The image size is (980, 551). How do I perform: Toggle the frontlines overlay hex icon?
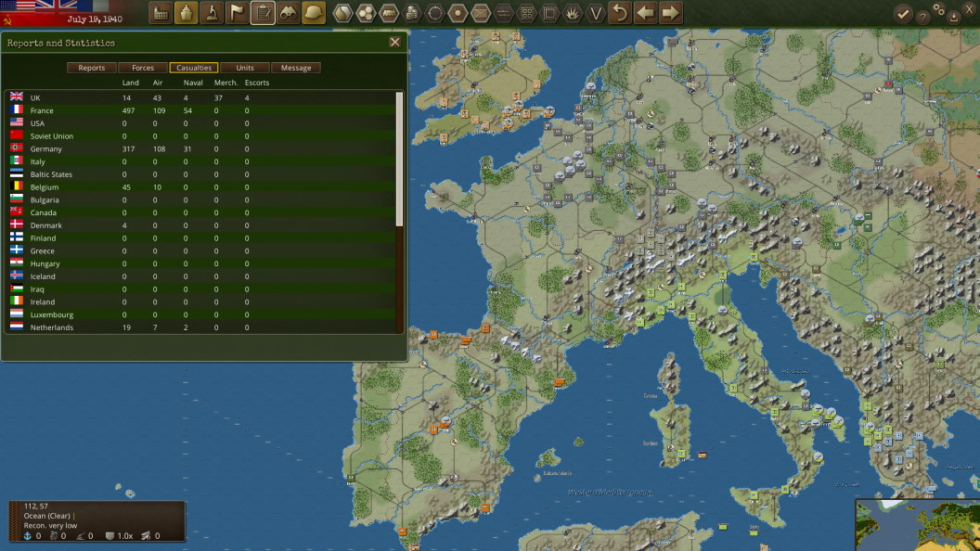[504, 13]
